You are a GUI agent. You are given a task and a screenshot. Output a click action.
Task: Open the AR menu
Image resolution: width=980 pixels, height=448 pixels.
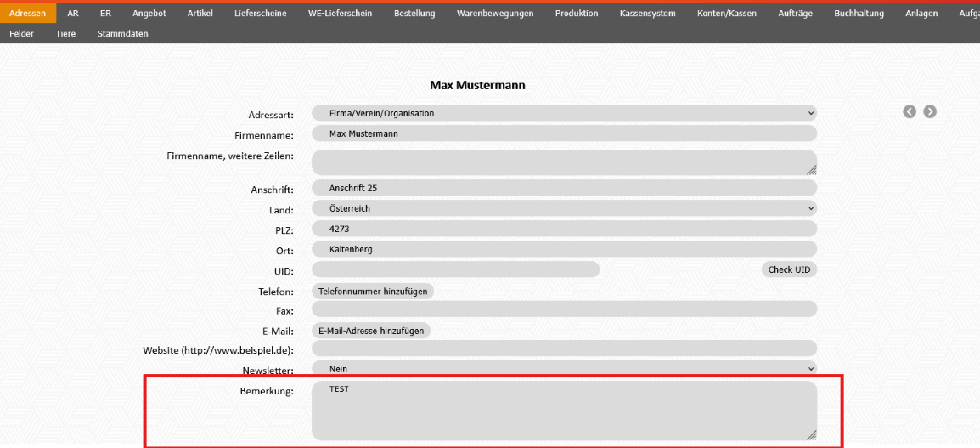[73, 13]
